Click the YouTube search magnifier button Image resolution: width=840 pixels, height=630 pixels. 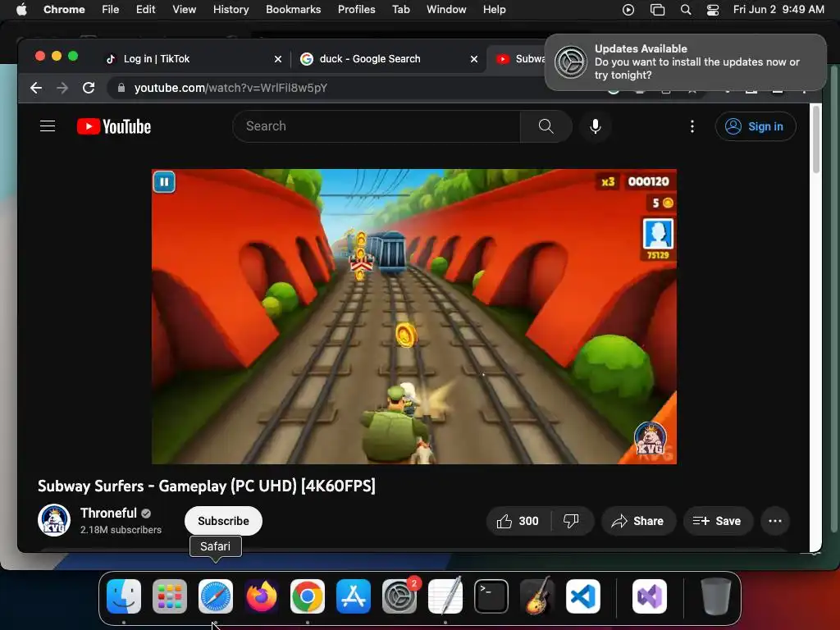pos(546,126)
